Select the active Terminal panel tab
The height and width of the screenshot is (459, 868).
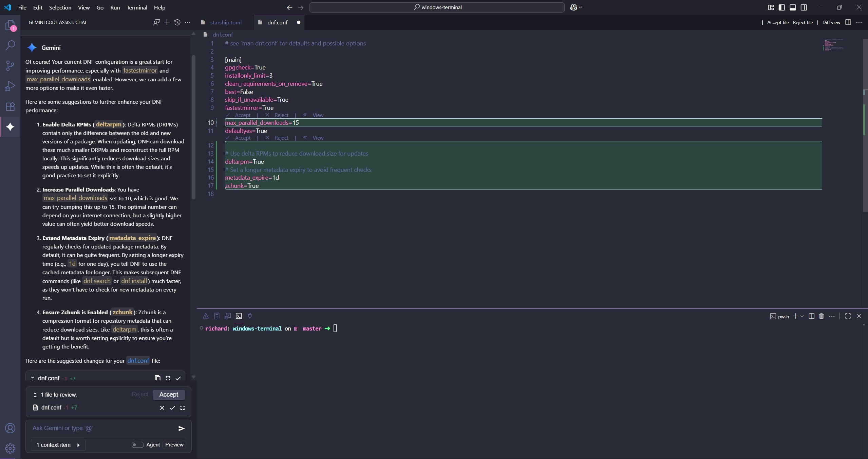[239, 316]
